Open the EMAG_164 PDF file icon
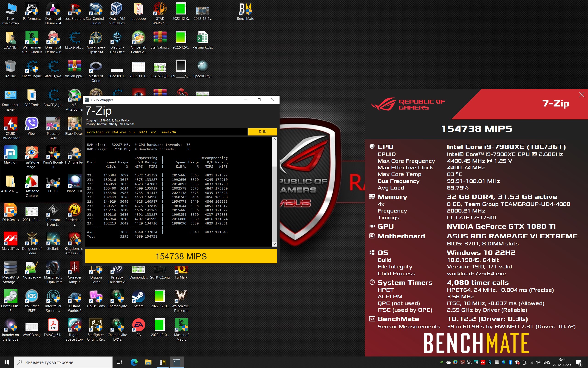The height and width of the screenshot is (368, 588). 53,328
